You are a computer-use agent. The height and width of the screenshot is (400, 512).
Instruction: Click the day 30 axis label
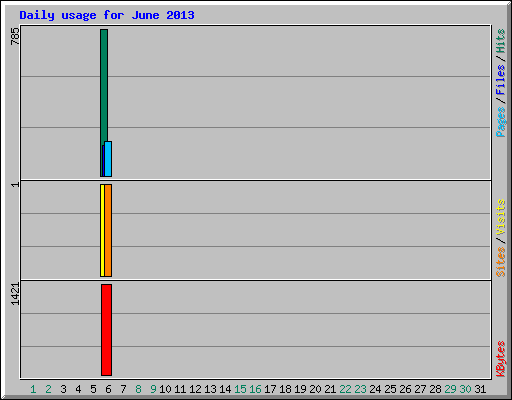coord(465,389)
